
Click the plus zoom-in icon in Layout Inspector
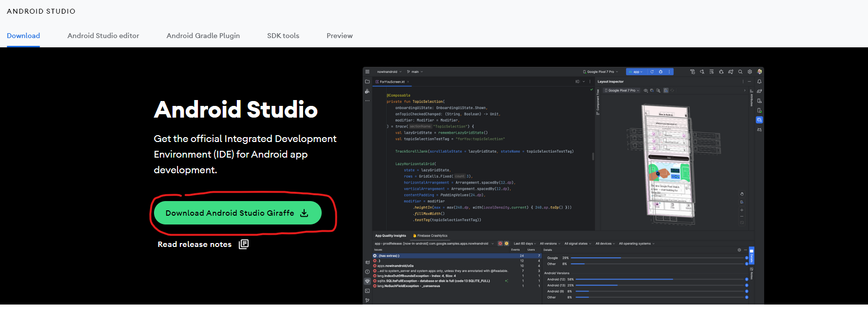click(742, 210)
